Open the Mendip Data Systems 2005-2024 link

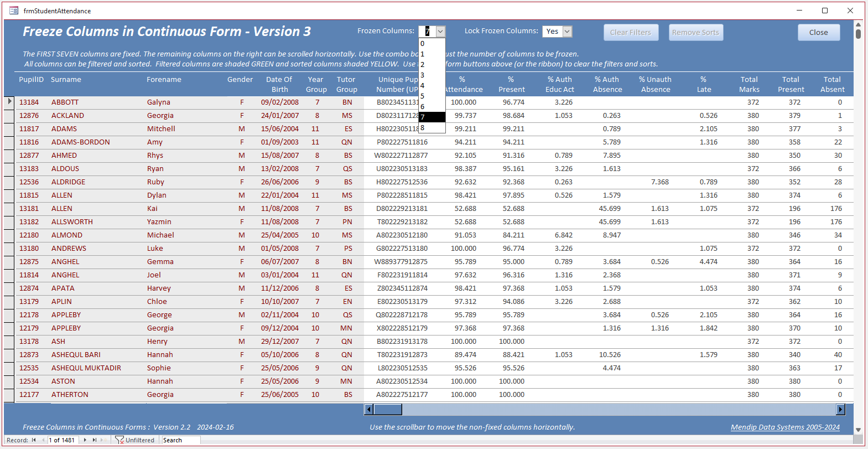point(785,427)
